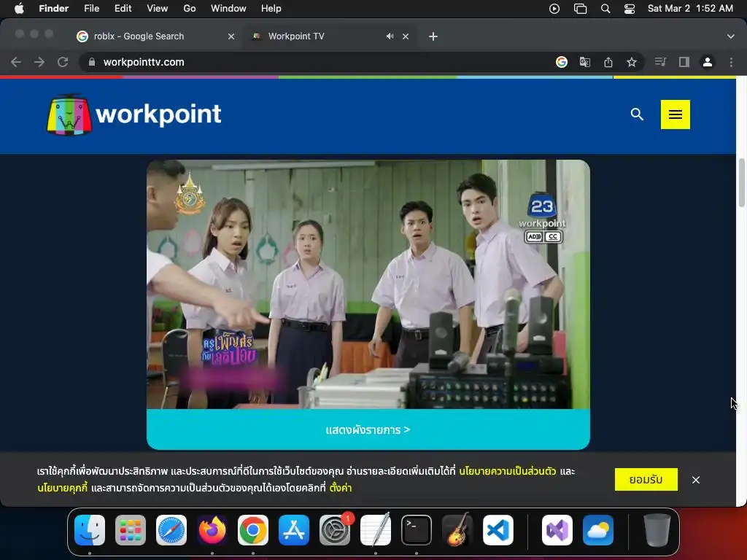The image size is (747, 560).
Task: Open the Chrome profile avatar
Action: pos(708,62)
